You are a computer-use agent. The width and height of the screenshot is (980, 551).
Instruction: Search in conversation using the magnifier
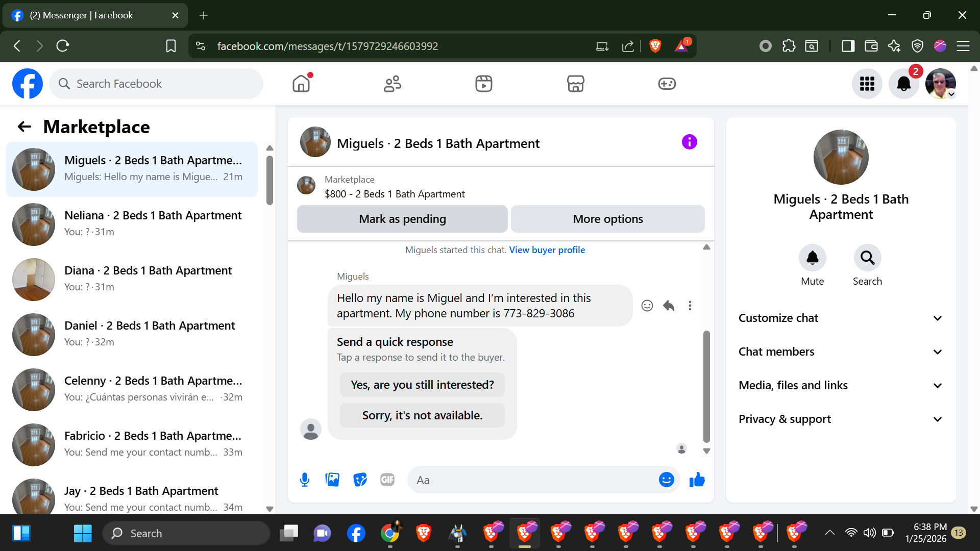867,258
